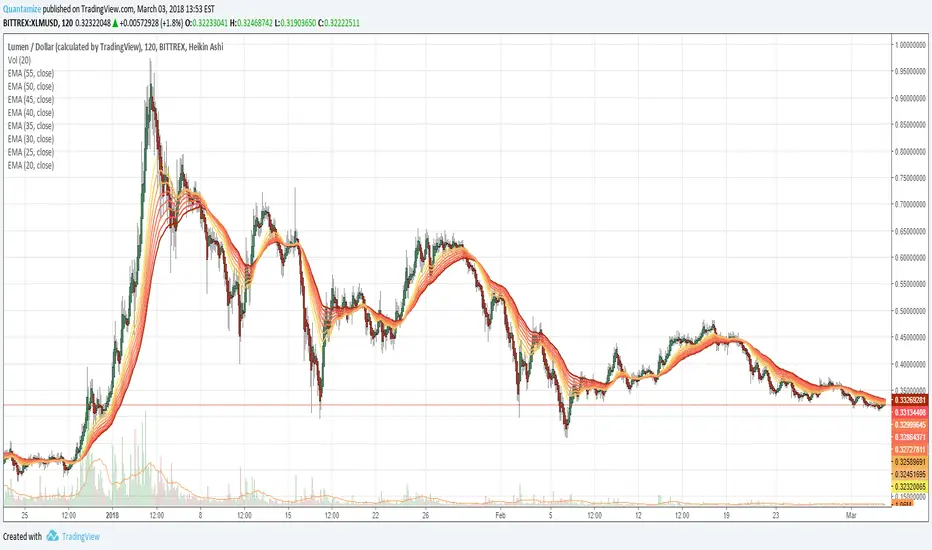932x550 pixels.
Task: Select the EMA (40, close) indicator
Action: click(x=30, y=112)
